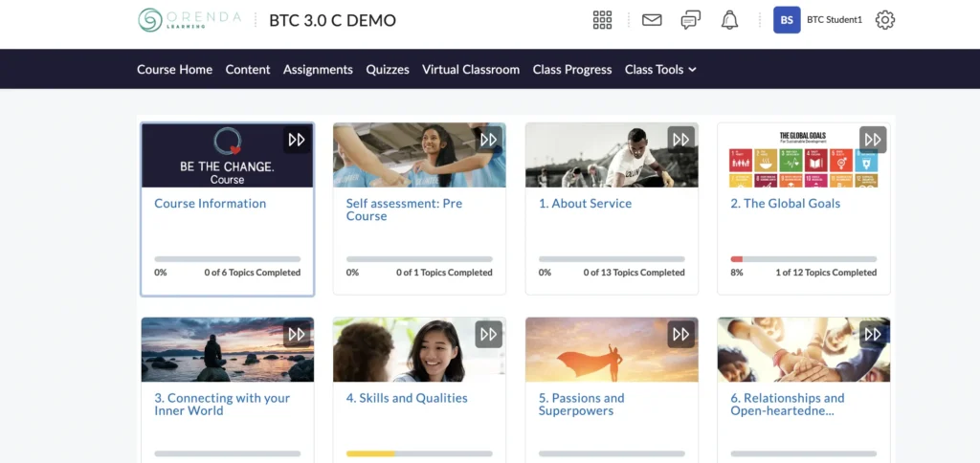This screenshot has width=980, height=463.
Task: Open the Quizzes menu item
Action: (x=388, y=70)
